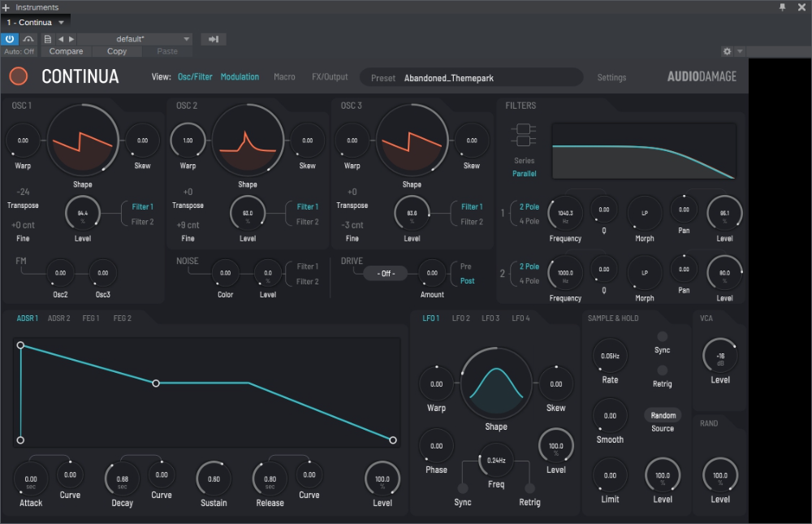Pin the Instruments window
This screenshot has width=812, height=524.
tap(783, 7)
